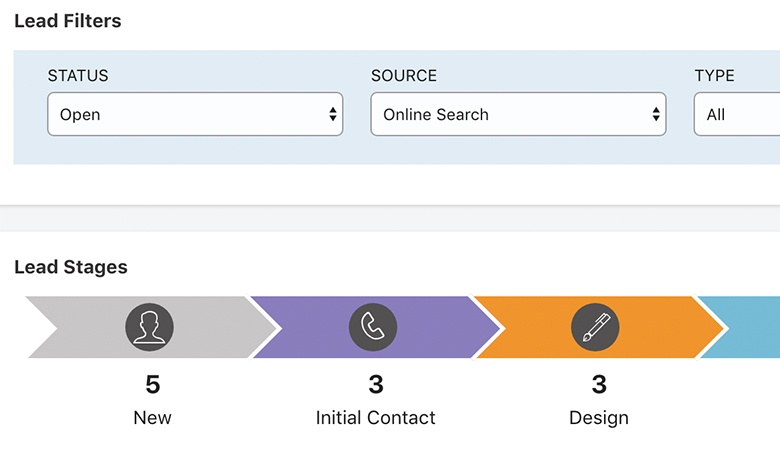Click the phone icon in Initial Contact stage
Image resolution: width=780 pixels, height=456 pixels.
373,327
